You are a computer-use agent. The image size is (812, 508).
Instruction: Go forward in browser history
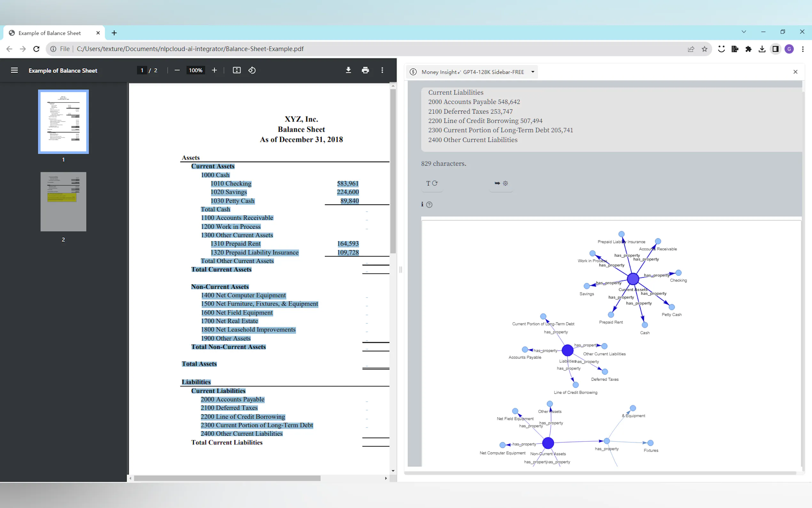[x=22, y=49]
